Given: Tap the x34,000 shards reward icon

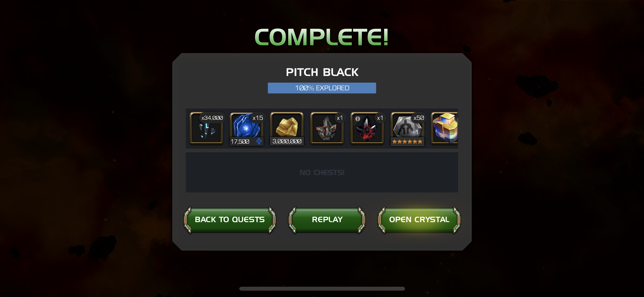Looking at the screenshot, I should coord(206,129).
